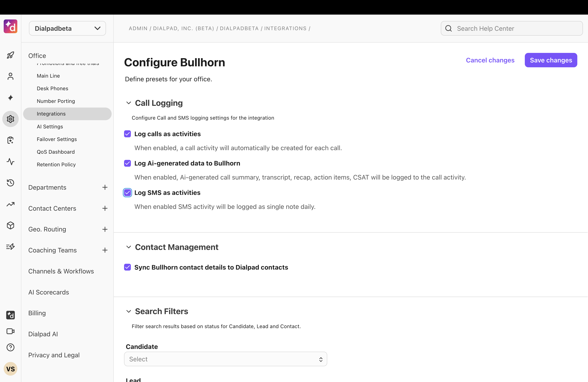Open AI Settings

click(50, 126)
